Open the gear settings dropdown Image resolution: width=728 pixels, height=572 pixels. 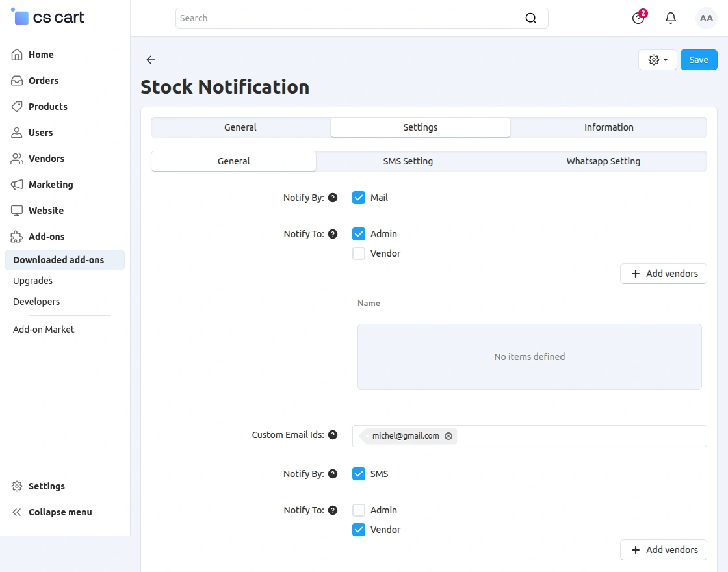coord(658,60)
